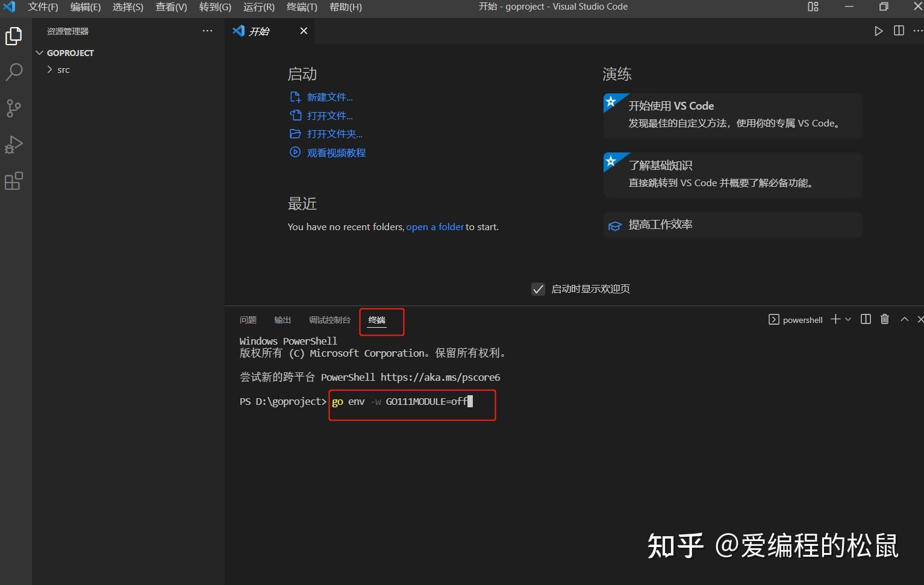
Task: Open the 开始使用 VS Code walkthrough
Action: (x=732, y=115)
